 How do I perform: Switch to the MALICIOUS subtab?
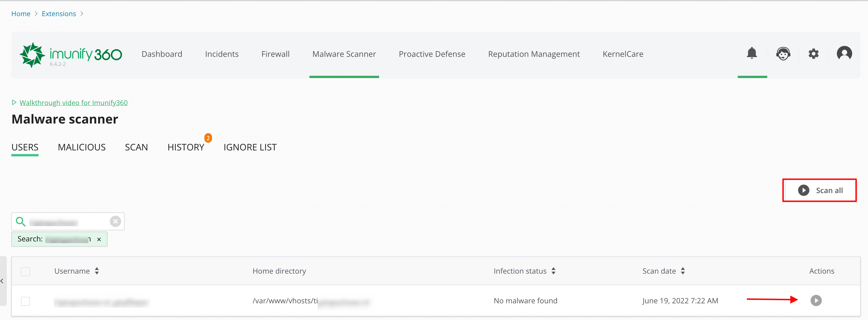coord(82,147)
